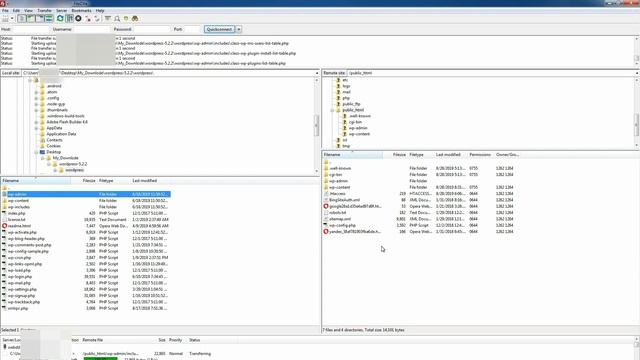Viewport: 640px width, 360px height.
Task: Toggle local directory tree display
Action: click(31, 19)
